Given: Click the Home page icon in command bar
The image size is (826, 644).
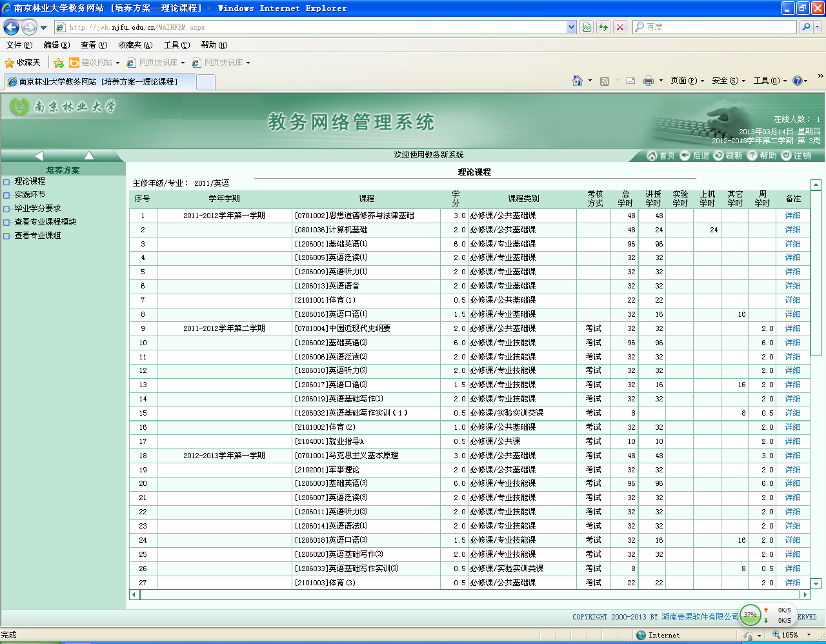Looking at the screenshot, I should pos(578,81).
